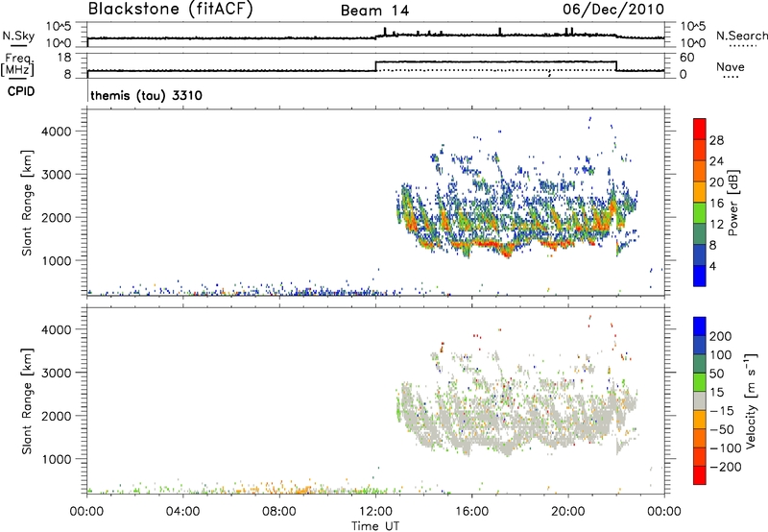This screenshot has height=532, width=768.
Task: Click the blue bottom segment of Power colorbar
Action: pyautogui.click(x=700, y=276)
